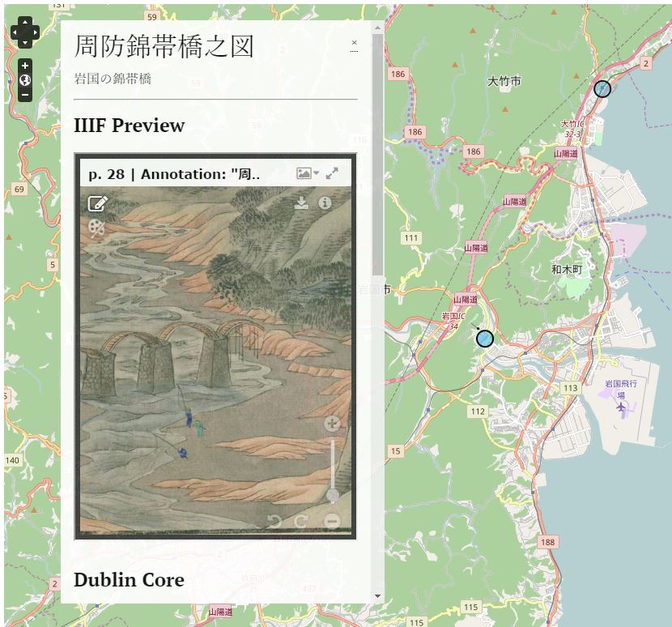Click the route 188 shield on map
The height and width of the screenshot is (627, 672).
pos(547,542)
